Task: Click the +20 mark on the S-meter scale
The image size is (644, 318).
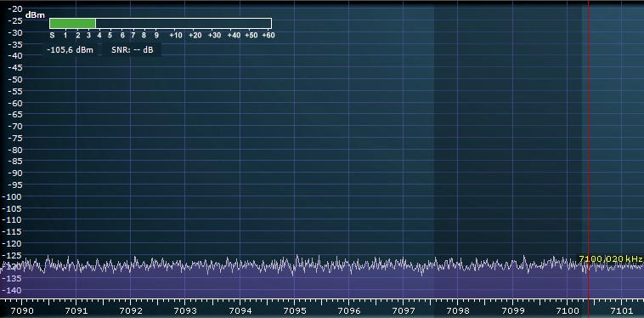Action: click(195, 36)
